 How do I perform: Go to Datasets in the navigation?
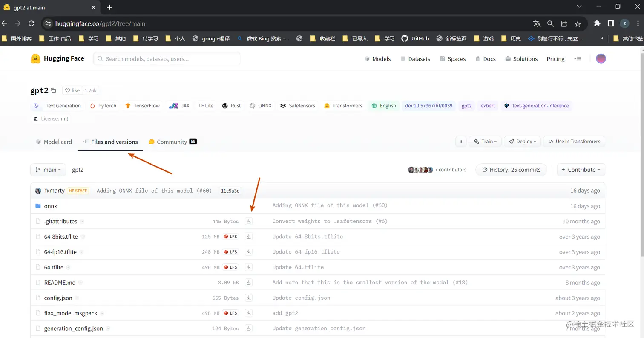coord(415,59)
